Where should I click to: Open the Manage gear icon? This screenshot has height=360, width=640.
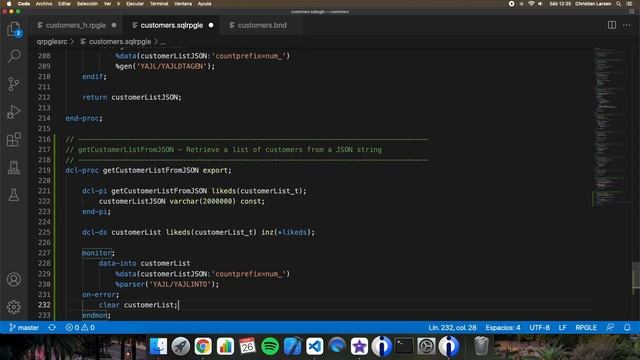14,307
